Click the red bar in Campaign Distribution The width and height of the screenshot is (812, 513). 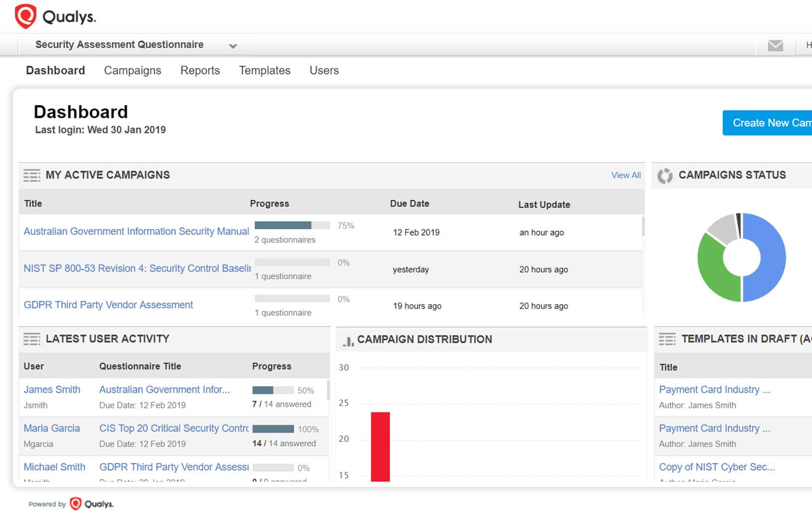tap(380, 446)
